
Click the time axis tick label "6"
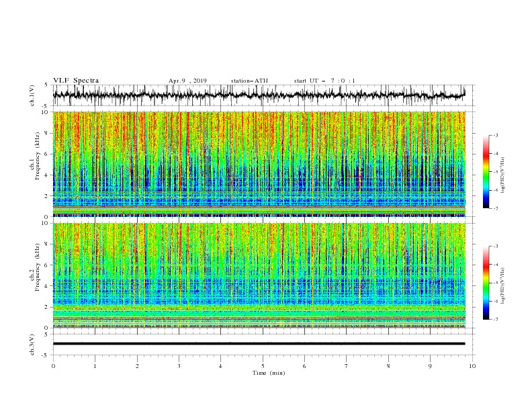coord(304,366)
